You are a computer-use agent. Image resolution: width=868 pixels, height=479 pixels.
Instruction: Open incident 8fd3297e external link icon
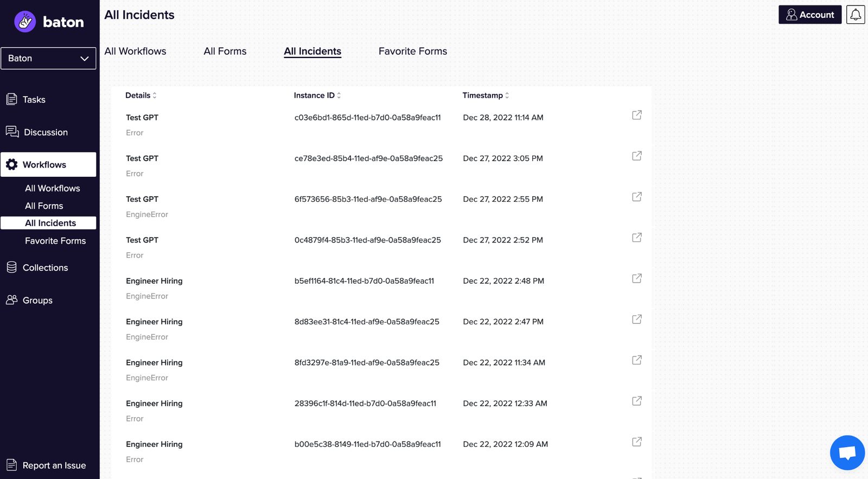[x=637, y=360]
